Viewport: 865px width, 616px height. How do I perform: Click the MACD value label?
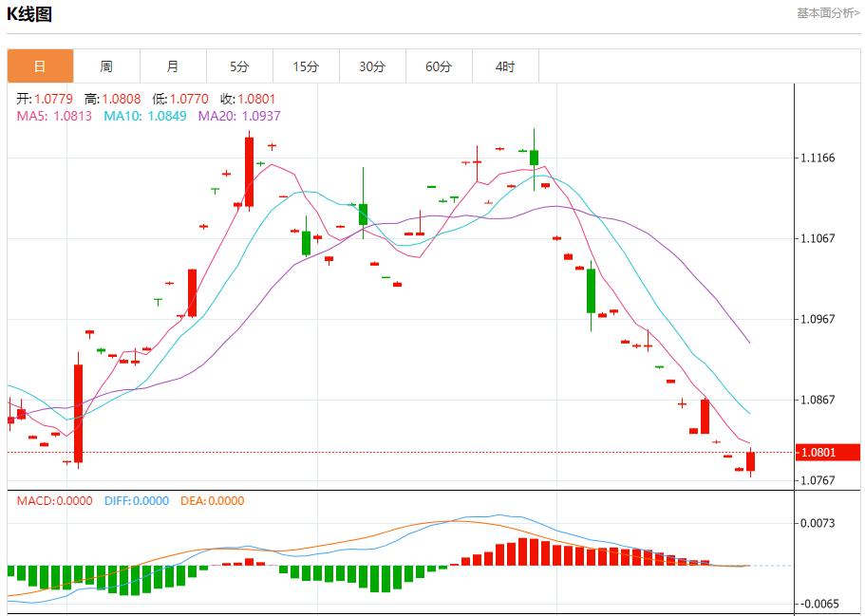pos(54,501)
